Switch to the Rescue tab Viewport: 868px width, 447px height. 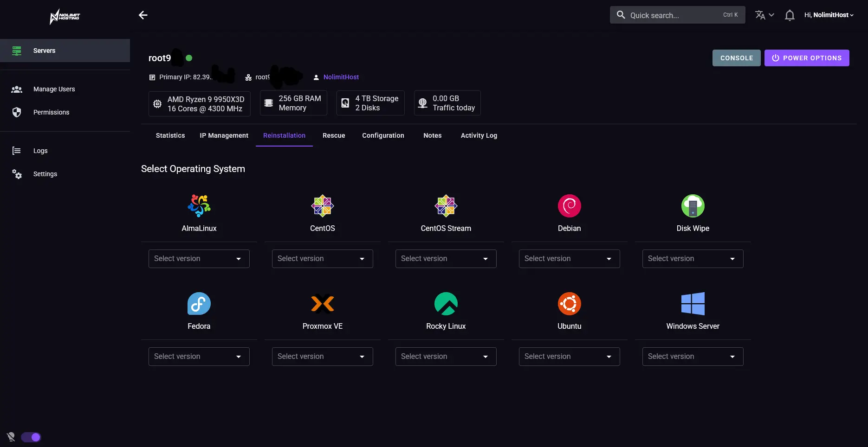point(334,135)
